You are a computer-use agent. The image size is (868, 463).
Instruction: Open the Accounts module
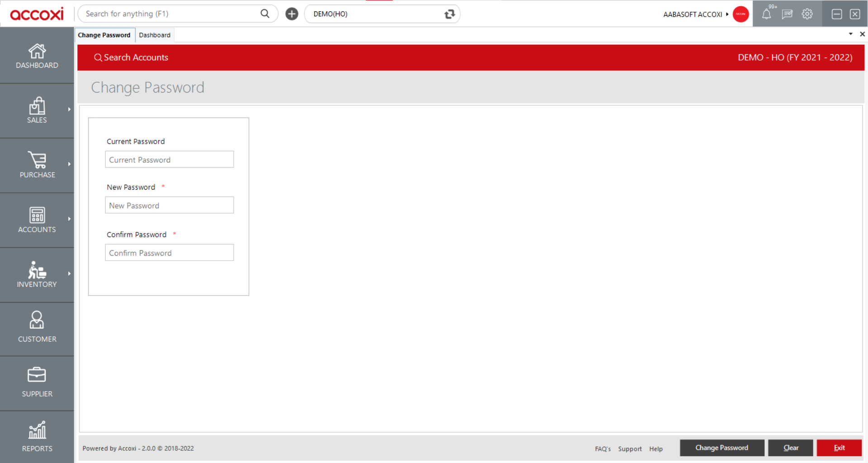coord(37,220)
